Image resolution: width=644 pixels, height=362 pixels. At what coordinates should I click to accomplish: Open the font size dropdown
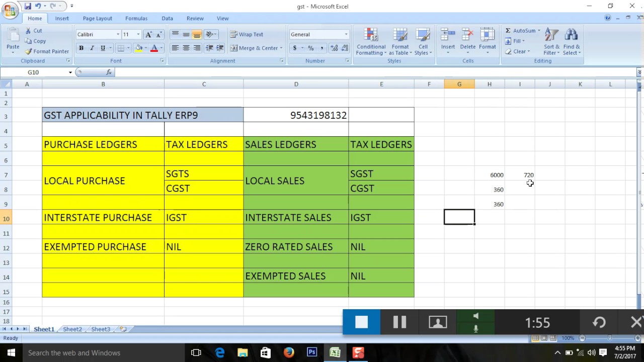point(138,34)
